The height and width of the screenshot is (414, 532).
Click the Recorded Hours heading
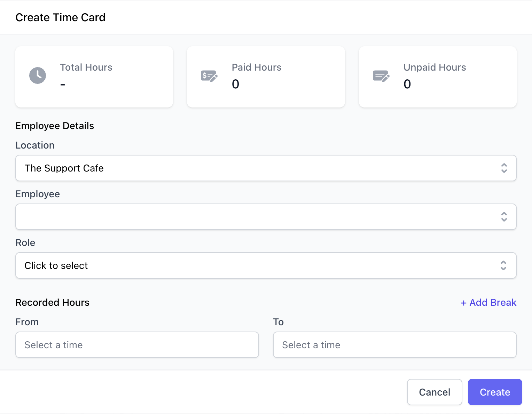pos(53,302)
